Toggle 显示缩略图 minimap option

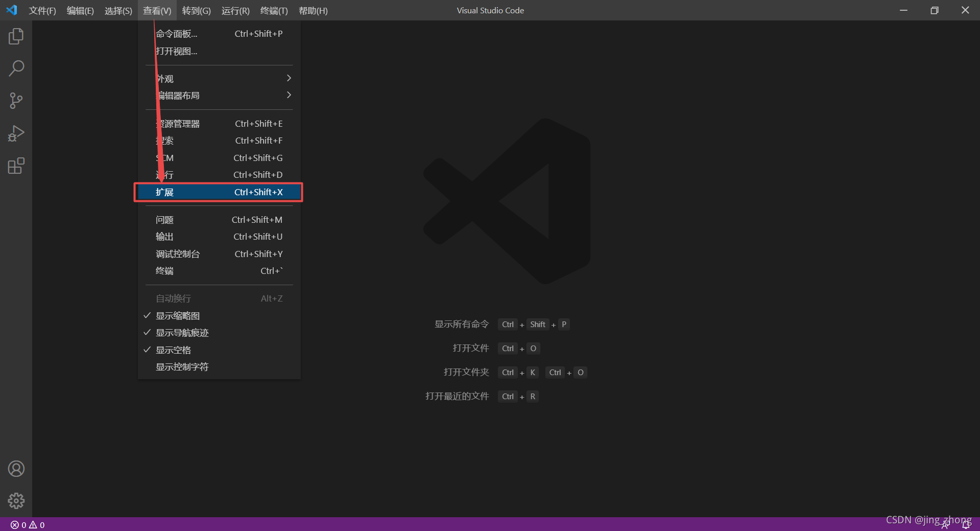[x=219, y=316]
